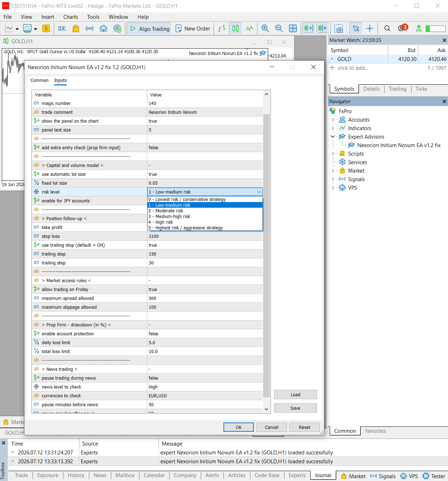Open the search magnifier icon
This screenshot has width=448, height=481.
pyautogui.click(x=387, y=29)
